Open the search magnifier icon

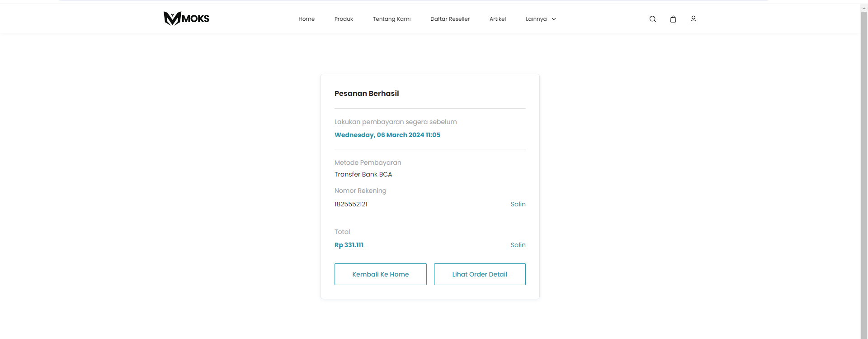(652, 19)
